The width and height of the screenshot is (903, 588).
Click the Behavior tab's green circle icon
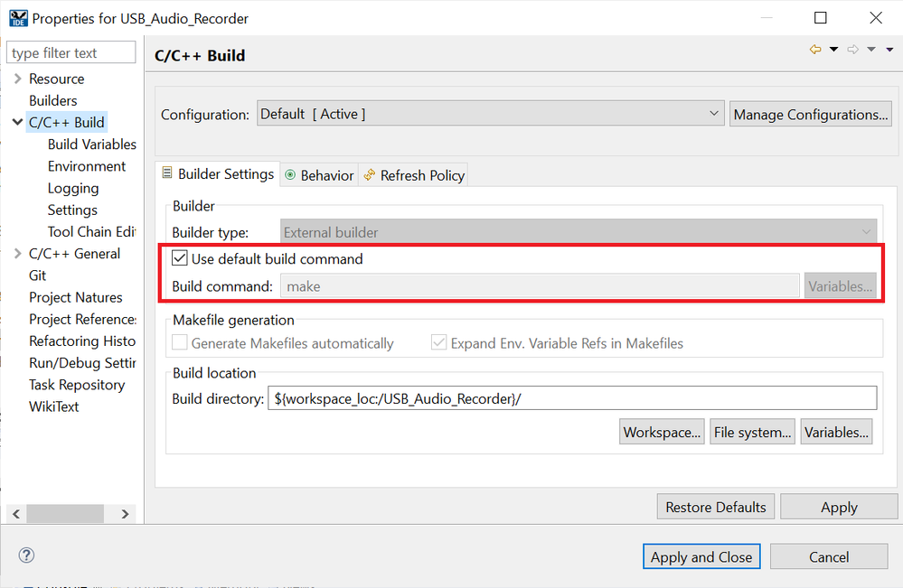tap(289, 174)
